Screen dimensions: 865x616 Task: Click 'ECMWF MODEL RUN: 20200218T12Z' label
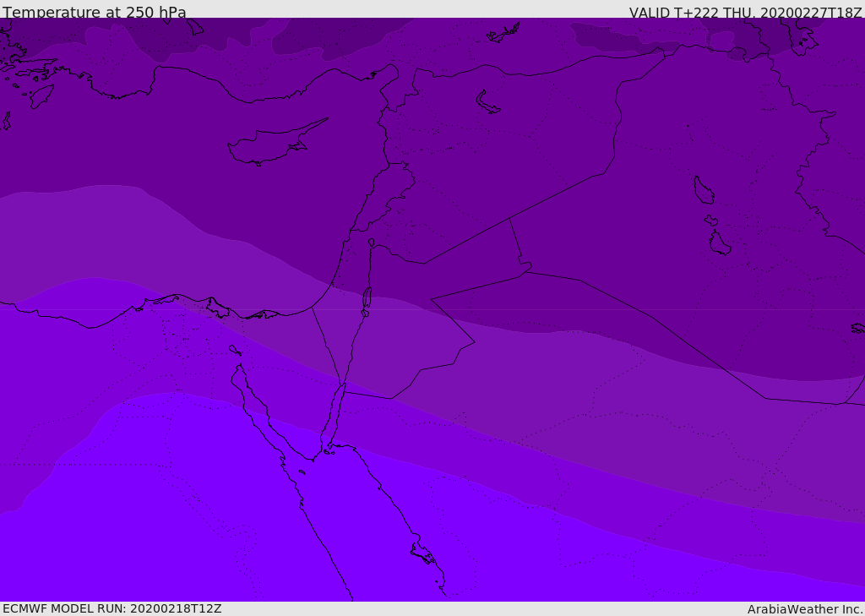click(112, 608)
